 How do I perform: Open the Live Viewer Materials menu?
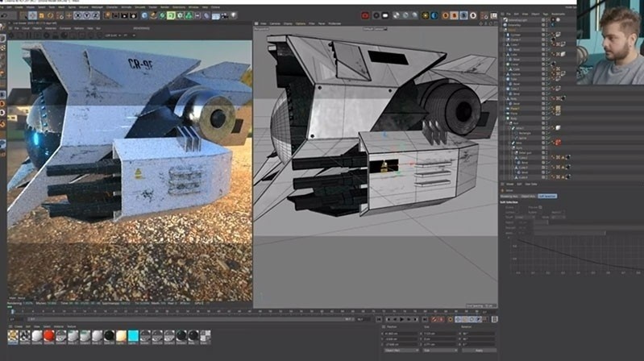(x=51, y=28)
